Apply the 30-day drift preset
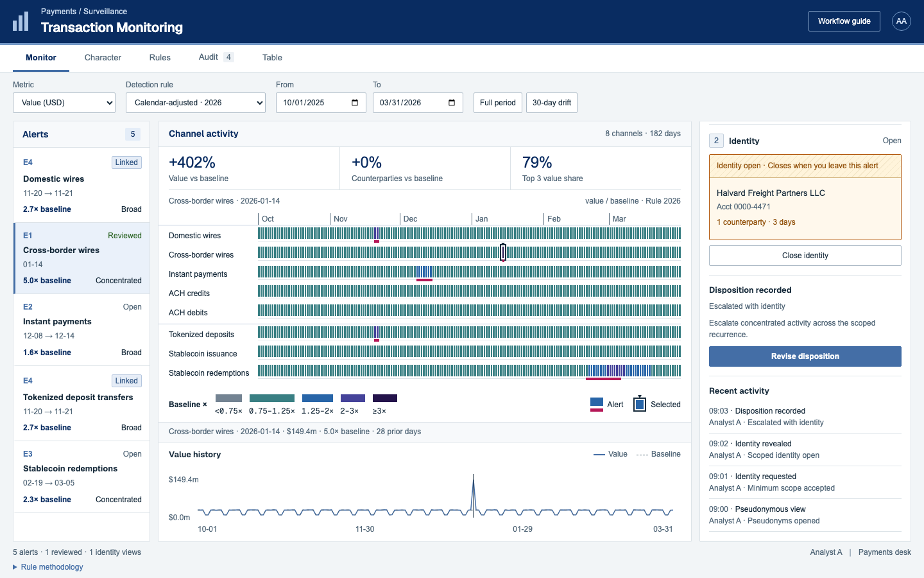The image size is (924, 578). [552, 103]
